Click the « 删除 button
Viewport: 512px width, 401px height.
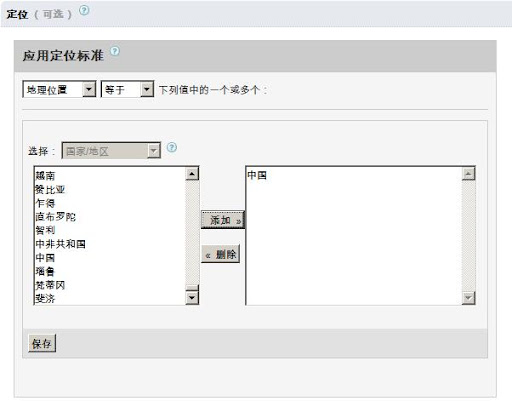220,254
